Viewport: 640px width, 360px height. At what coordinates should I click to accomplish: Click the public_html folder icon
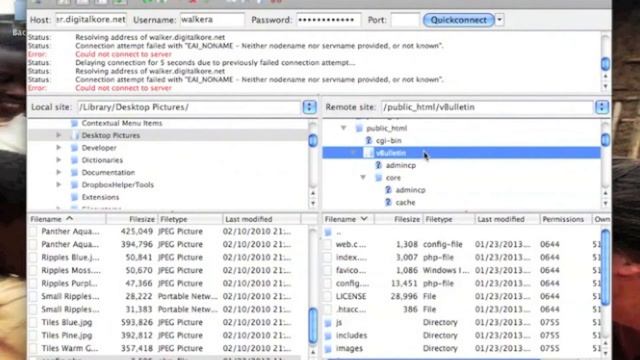(359, 128)
